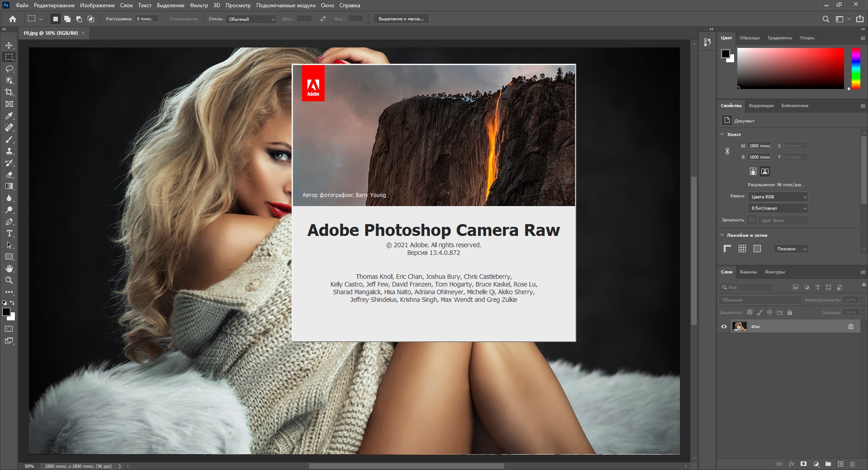This screenshot has width=868, height=470.
Task: Open the Share document icon
Action: pyautogui.click(x=859, y=19)
